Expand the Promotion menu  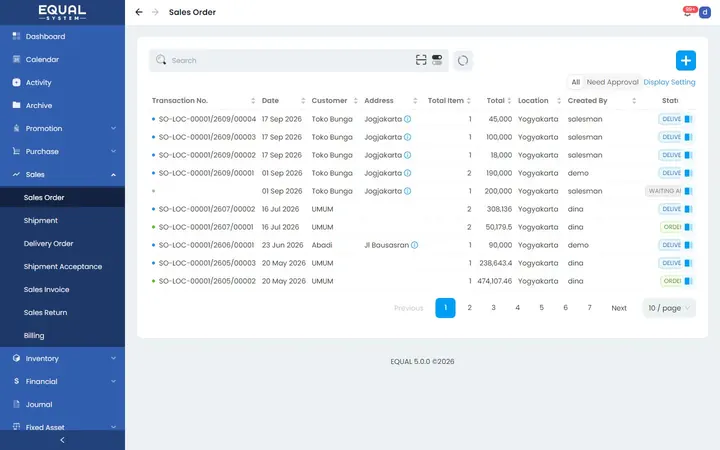tap(62, 128)
